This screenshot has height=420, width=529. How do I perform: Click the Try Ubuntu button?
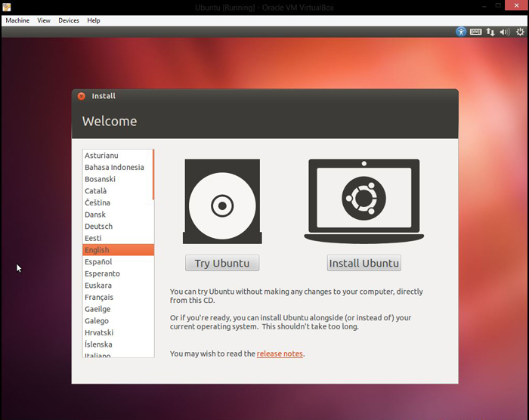222,263
